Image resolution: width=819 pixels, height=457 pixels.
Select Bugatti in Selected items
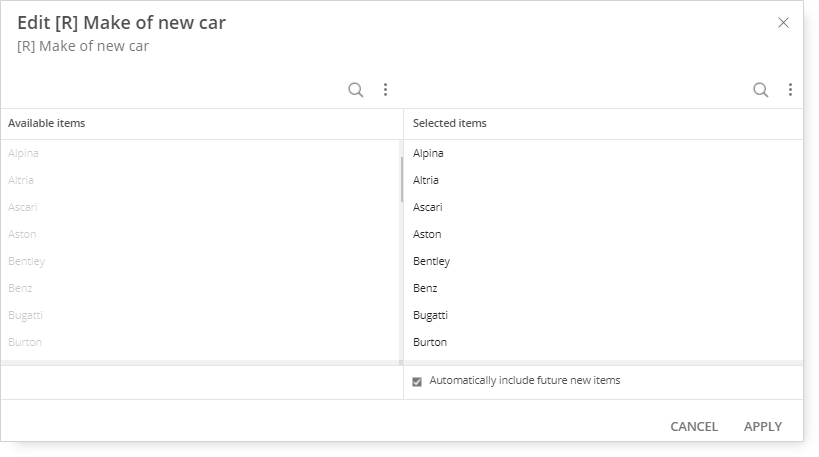click(603, 315)
